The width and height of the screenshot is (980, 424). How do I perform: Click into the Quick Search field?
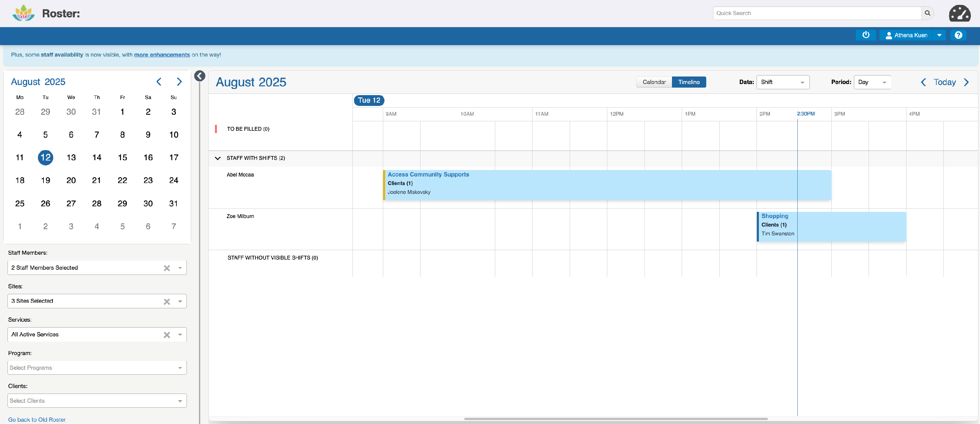click(x=817, y=13)
